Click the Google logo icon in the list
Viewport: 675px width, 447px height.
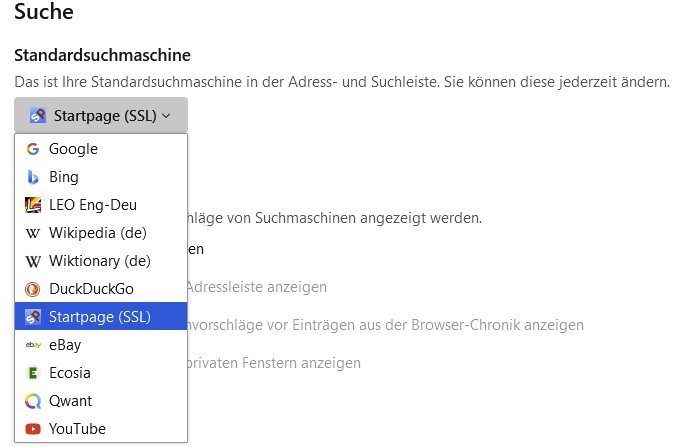click(33, 149)
